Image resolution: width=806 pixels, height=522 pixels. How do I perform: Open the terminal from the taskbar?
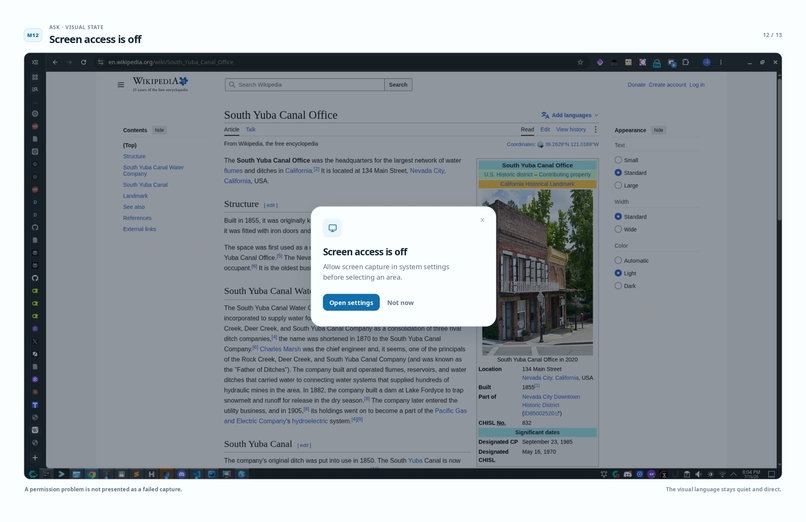click(x=61, y=474)
